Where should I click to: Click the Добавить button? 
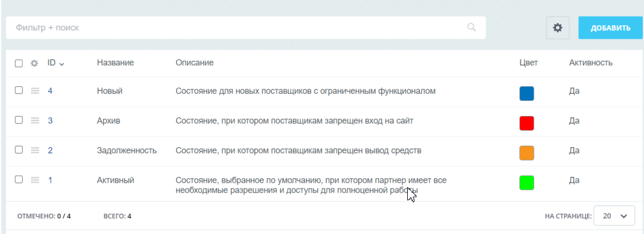pos(610,28)
